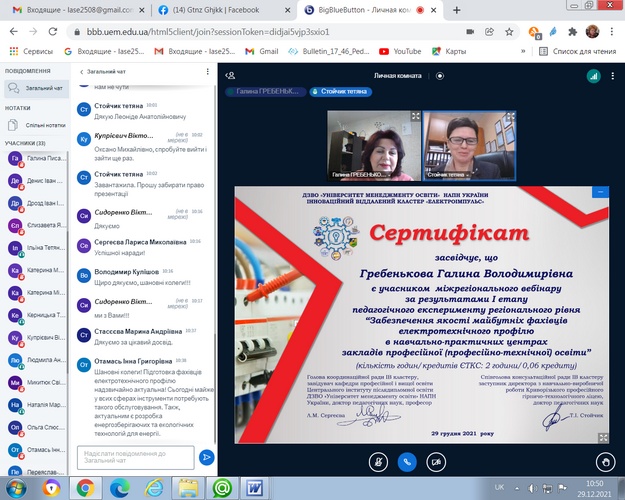Click Володимир Кулішов chat avatar
The width and height of the screenshot is (625, 500).
tap(84, 275)
